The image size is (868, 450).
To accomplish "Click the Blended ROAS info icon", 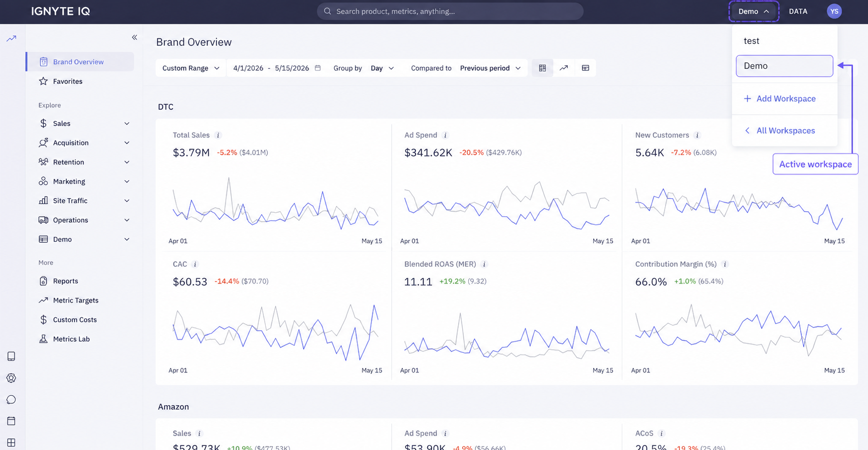I will (x=484, y=264).
